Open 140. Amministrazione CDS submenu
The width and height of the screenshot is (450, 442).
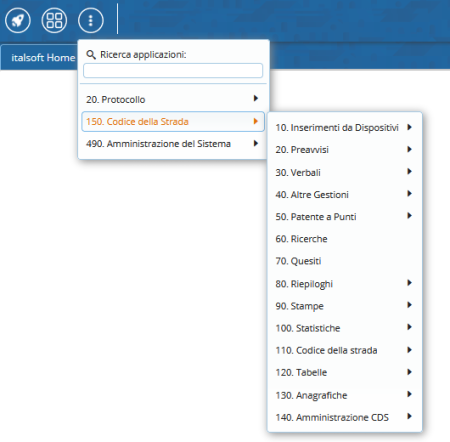coord(345,417)
